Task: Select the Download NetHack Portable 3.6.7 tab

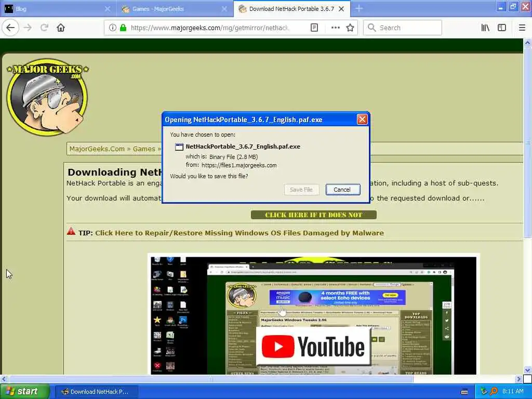Action: tap(291, 9)
